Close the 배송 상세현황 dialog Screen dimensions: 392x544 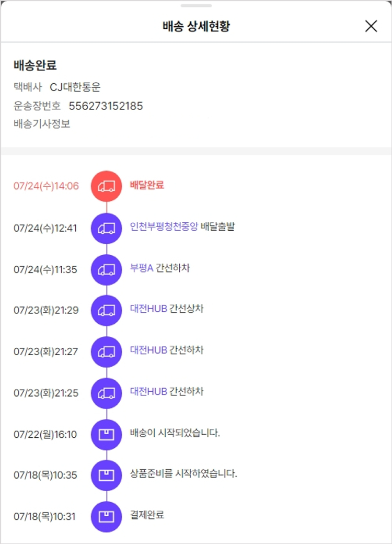pos(371,26)
